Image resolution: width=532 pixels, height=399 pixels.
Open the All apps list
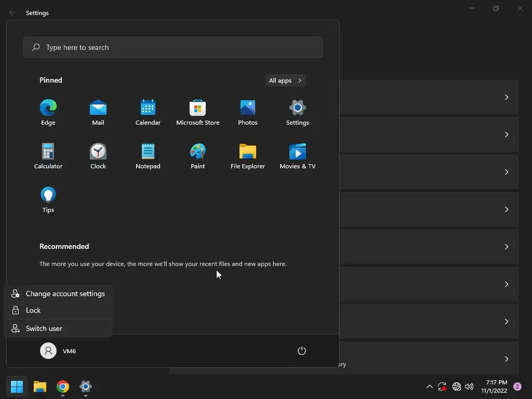coord(285,81)
